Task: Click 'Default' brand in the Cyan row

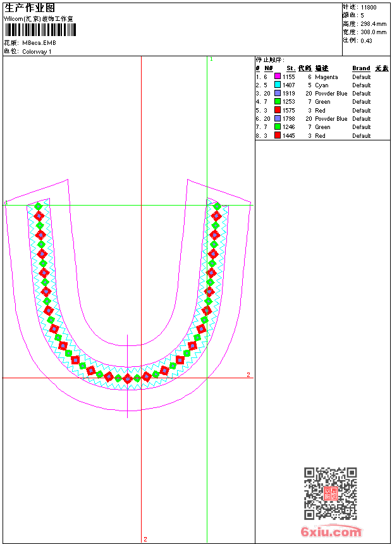Action: pos(362,85)
